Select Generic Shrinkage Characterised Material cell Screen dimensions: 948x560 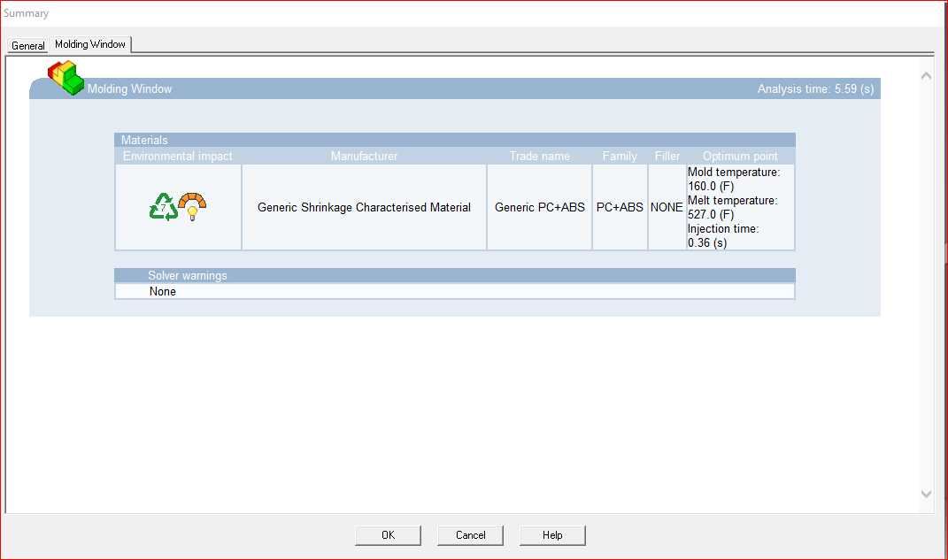point(364,207)
